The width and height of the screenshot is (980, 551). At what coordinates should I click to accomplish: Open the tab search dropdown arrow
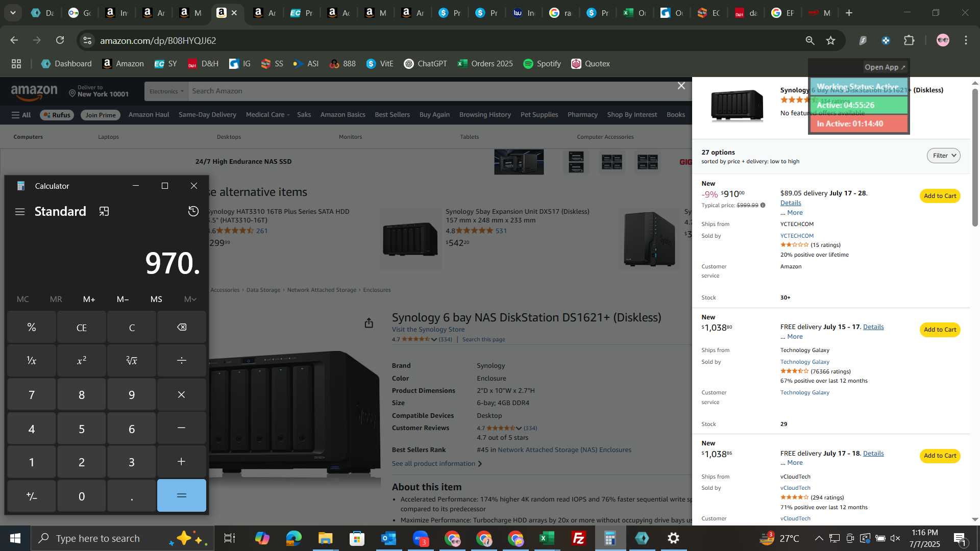pyautogui.click(x=13, y=13)
